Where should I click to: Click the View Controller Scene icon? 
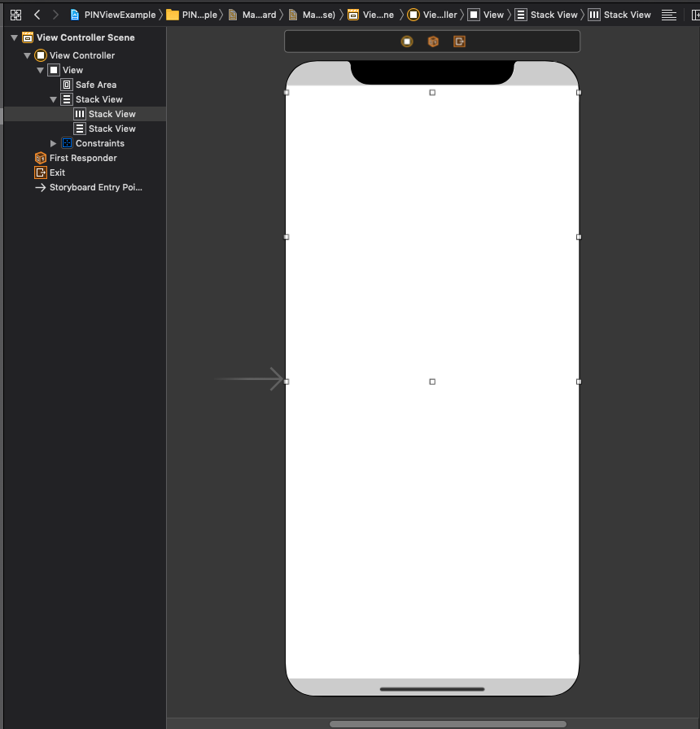(x=28, y=37)
